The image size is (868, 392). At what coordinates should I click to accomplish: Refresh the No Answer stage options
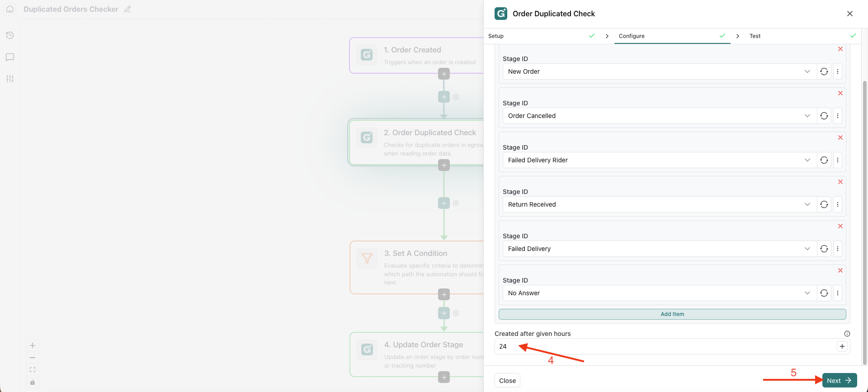coord(824,293)
